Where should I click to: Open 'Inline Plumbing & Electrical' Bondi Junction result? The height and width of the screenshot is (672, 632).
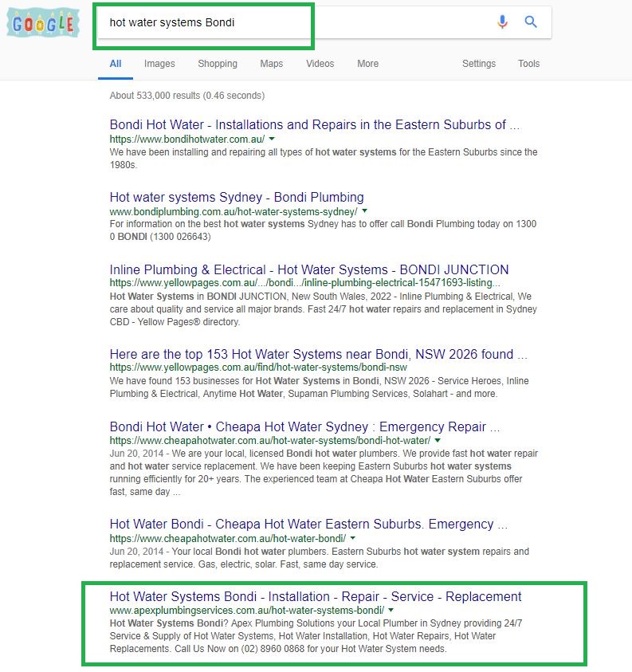309,269
